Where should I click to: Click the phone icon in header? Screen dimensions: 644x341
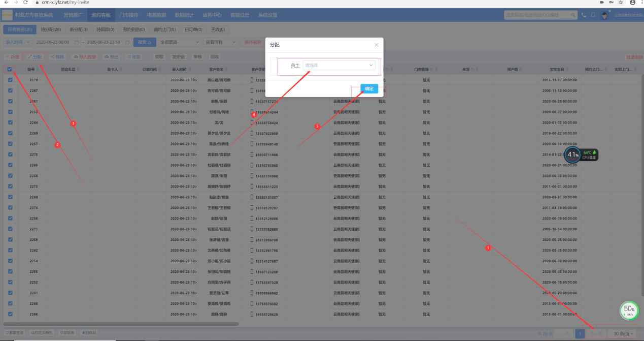pos(584,15)
